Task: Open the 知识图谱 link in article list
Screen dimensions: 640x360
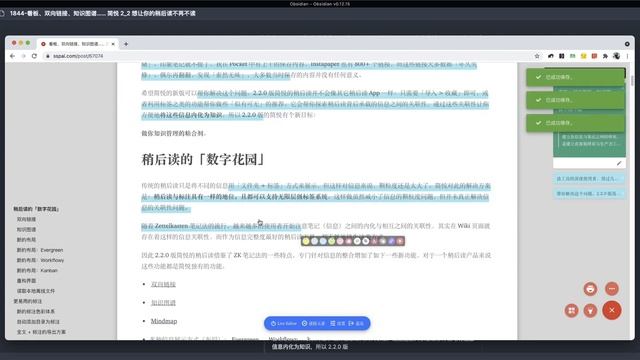Action: tap(163, 302)
